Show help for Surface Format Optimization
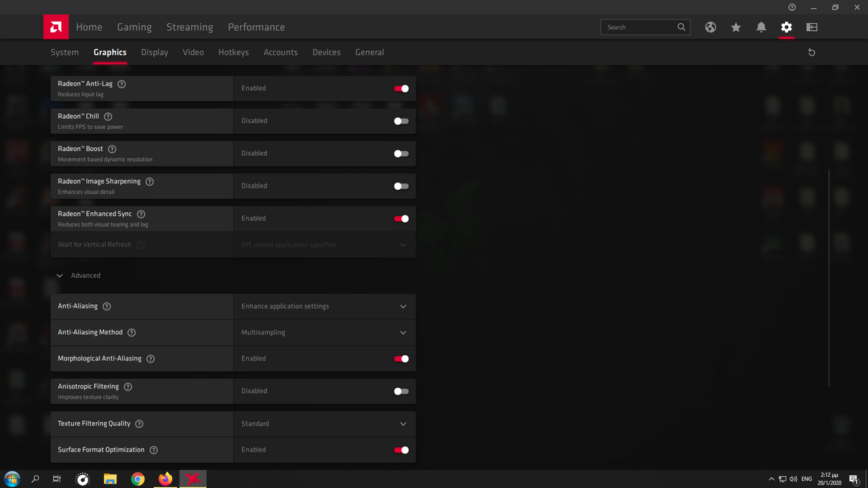The width and height of the screenshot is (868, 488). tap(153, 450)
